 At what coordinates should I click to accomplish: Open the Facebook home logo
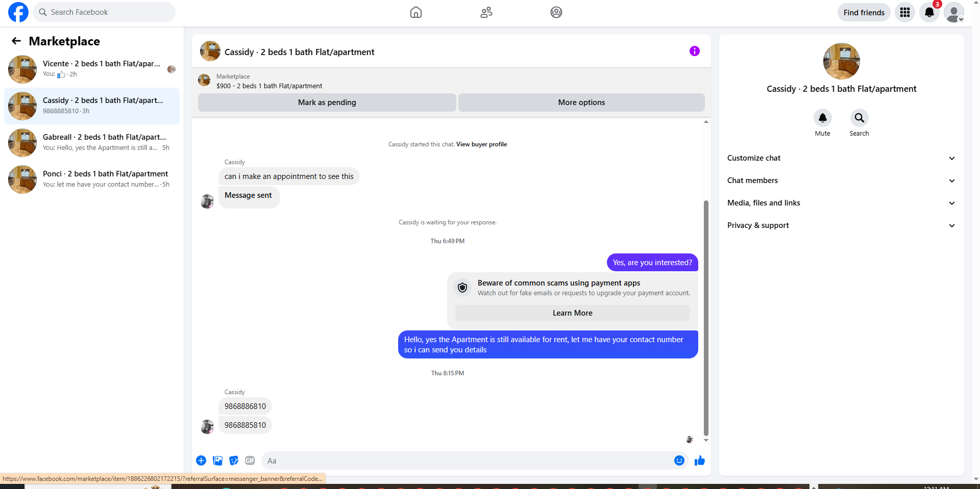(x=18, y=12)
